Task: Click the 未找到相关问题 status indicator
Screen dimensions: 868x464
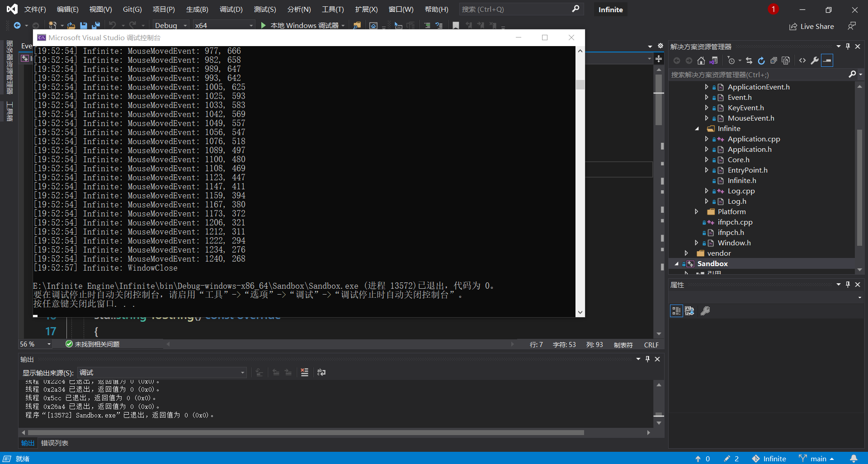Action: [x=93, y=344]
